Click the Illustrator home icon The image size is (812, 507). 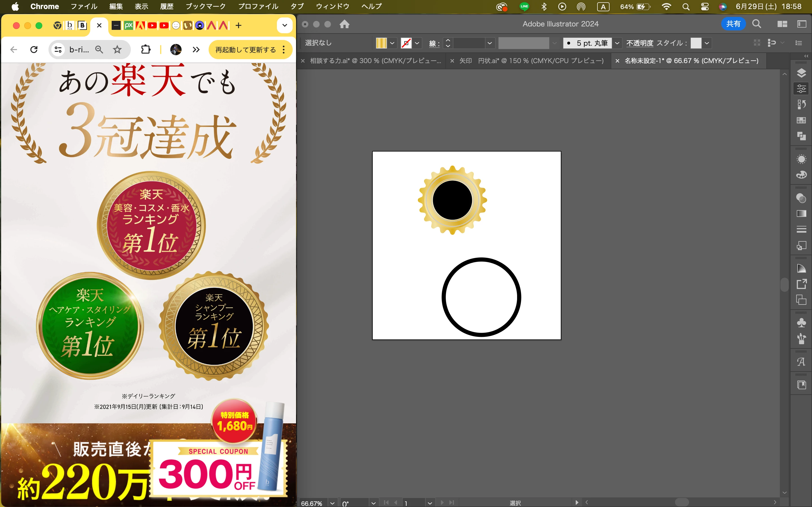pos(344,24)
